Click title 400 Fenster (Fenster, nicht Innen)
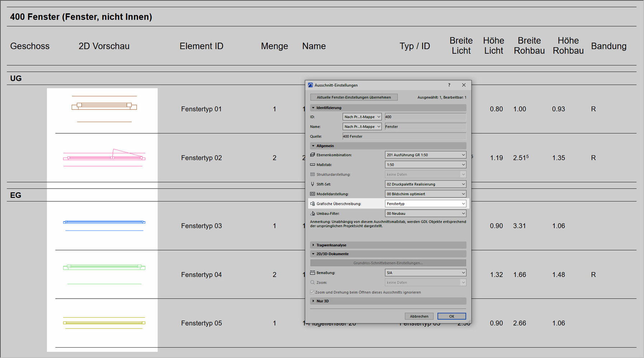The width and height of the screenshot is (644, 358). 81,17
